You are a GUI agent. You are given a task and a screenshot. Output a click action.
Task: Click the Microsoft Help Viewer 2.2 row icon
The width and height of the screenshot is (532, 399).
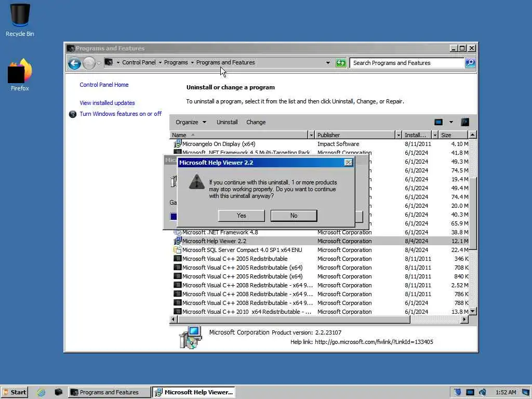(x=177, y=241)
